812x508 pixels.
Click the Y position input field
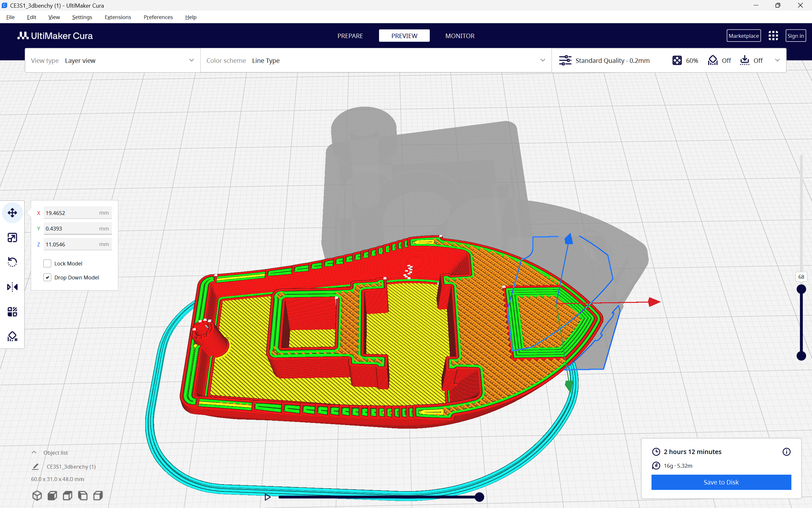[x=77, y=229]
